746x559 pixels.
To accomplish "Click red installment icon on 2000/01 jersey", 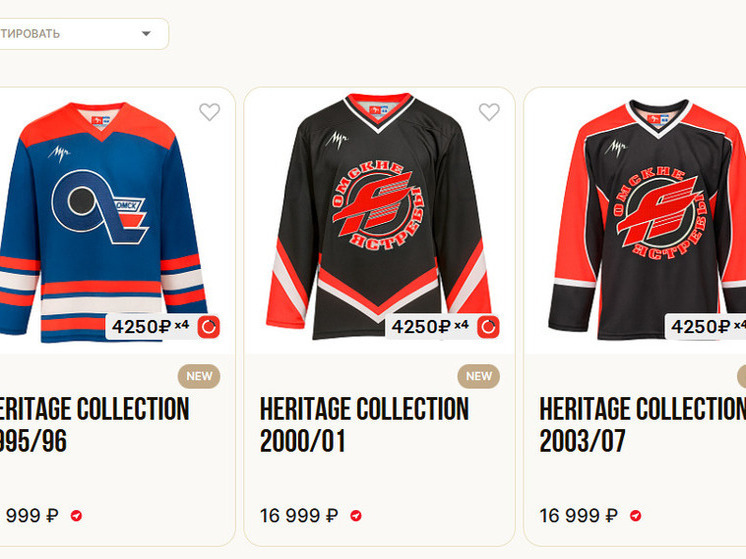I will coord(488,326).
